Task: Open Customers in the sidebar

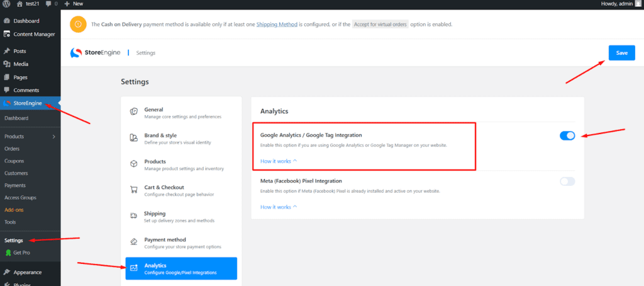Action: point(16,173)
